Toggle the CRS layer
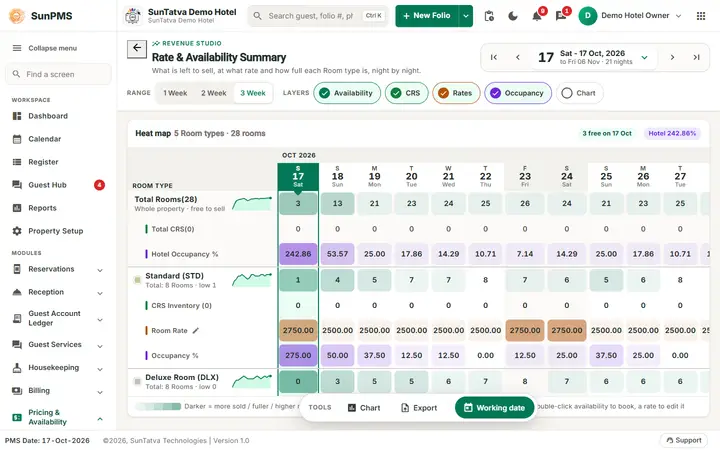 (x=406, y=93)
